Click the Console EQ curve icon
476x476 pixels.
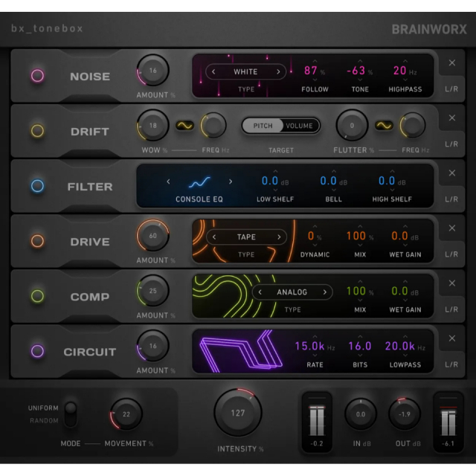pyautogui.click(x=199, y=181)
